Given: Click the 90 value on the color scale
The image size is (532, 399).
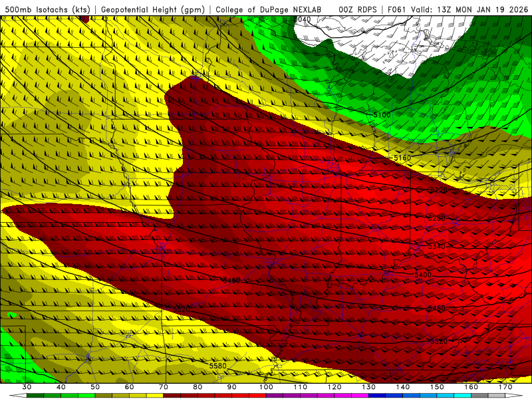Looking at the screenshot, I should [232, 387].
